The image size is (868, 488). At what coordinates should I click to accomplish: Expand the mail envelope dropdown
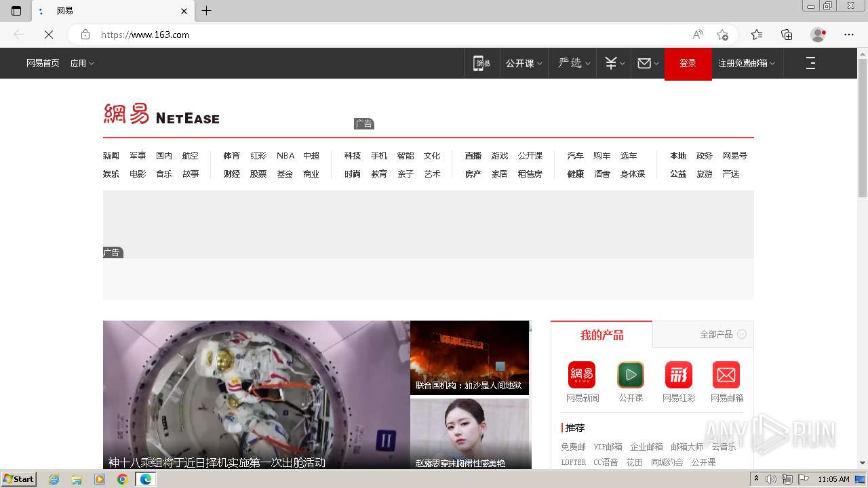click(x=648, y=63)
